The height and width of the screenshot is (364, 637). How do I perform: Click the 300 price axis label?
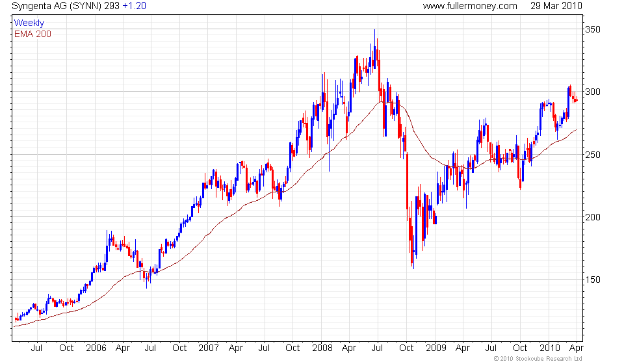tap(592, 92)
